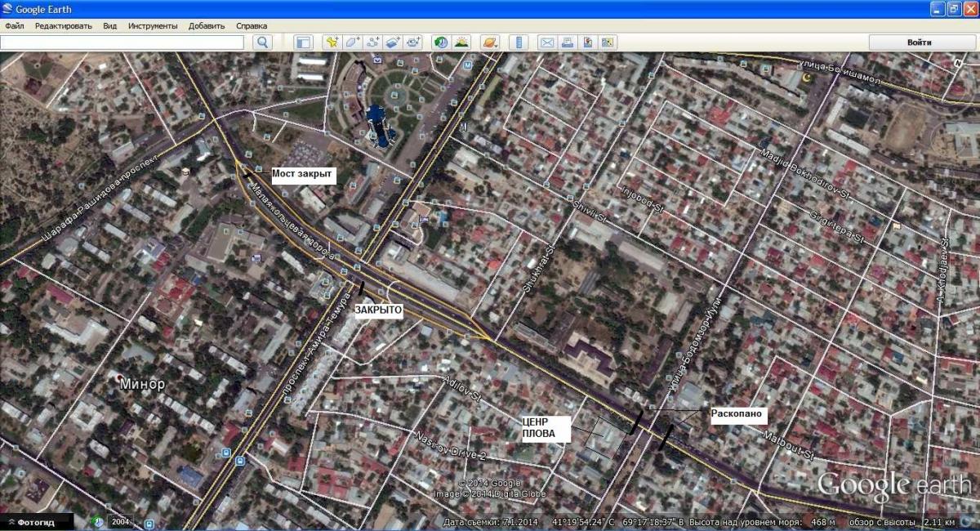Click the Войти sign-in button

click(919, 42)
